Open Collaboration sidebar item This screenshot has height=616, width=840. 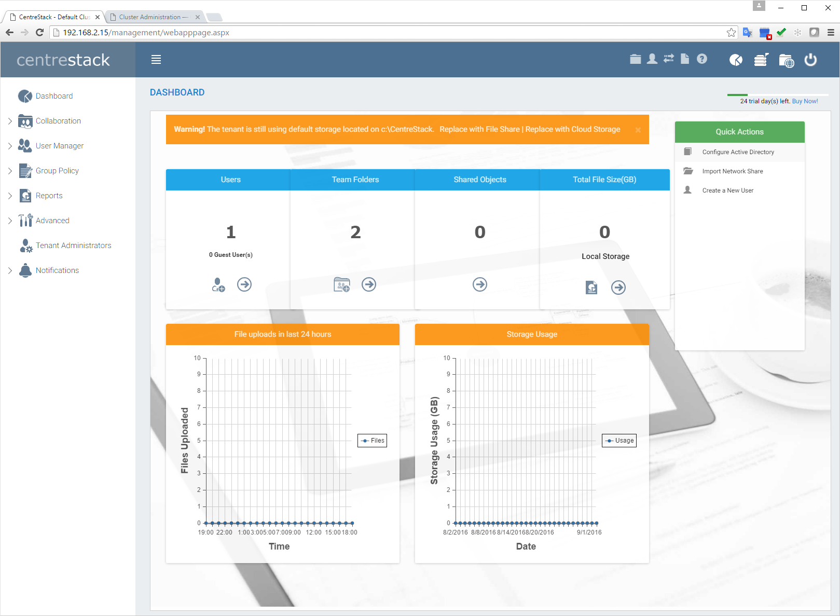[58, 121]
